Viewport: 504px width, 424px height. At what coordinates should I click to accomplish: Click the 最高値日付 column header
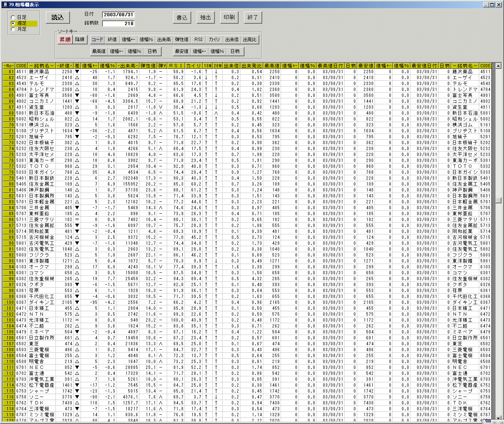331,66
